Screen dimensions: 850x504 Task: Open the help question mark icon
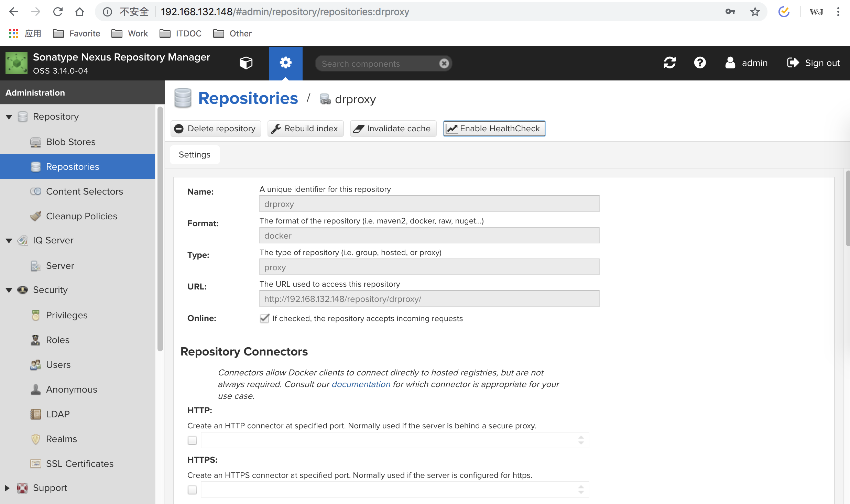click(x=700, y=63)
